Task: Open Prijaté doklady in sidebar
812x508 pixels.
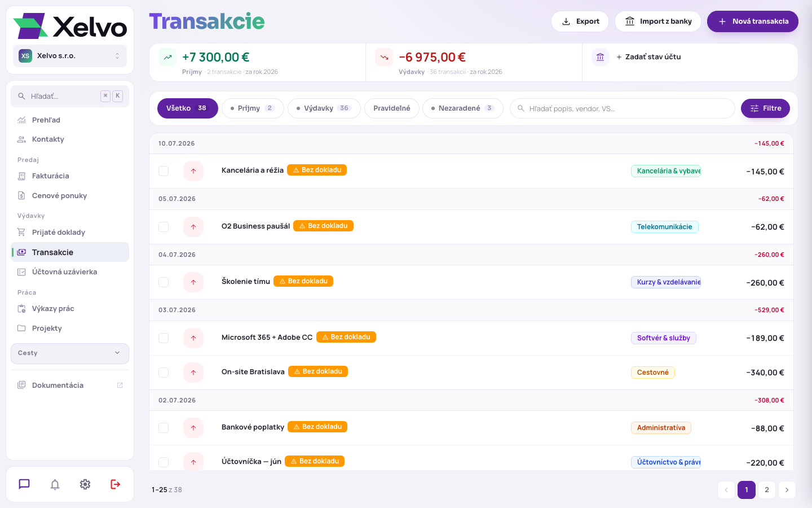Action: tap(70, 233)
